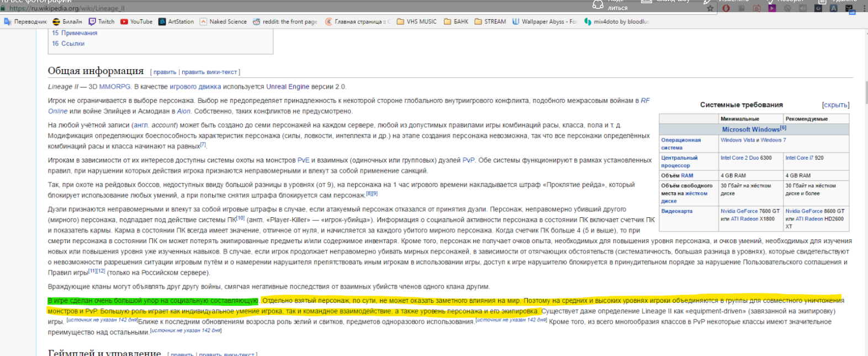Open the MMORPG link
The height and width of the screenshot is (356, 868).
pyautogui.click(x=115, y=87)
